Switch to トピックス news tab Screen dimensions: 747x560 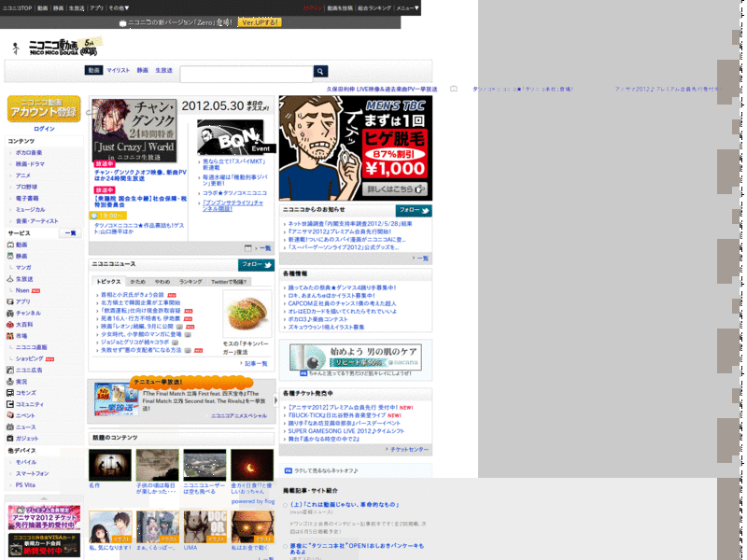click(x=108, y=282)
